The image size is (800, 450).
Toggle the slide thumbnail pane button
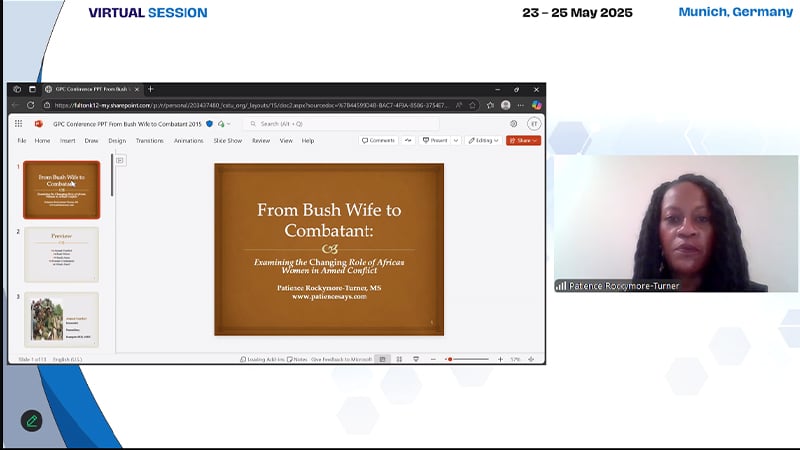tap(120, 160)
